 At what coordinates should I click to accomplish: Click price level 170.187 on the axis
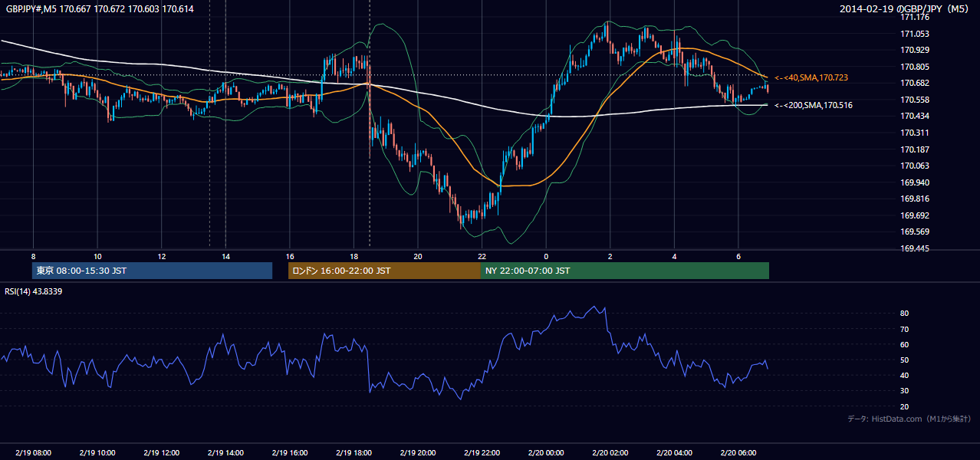pyautogui.click(x=914, y=149)
